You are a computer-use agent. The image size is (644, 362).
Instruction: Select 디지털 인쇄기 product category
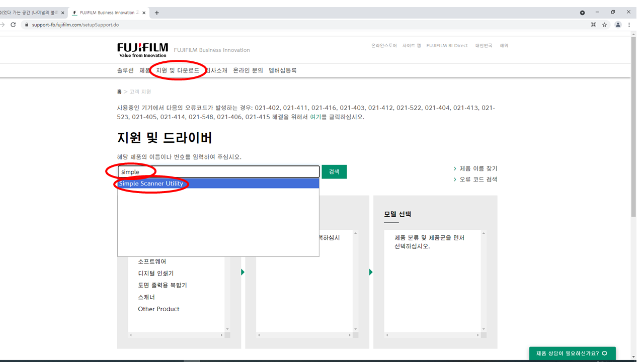pyautogui.click(x=156, y=273)
